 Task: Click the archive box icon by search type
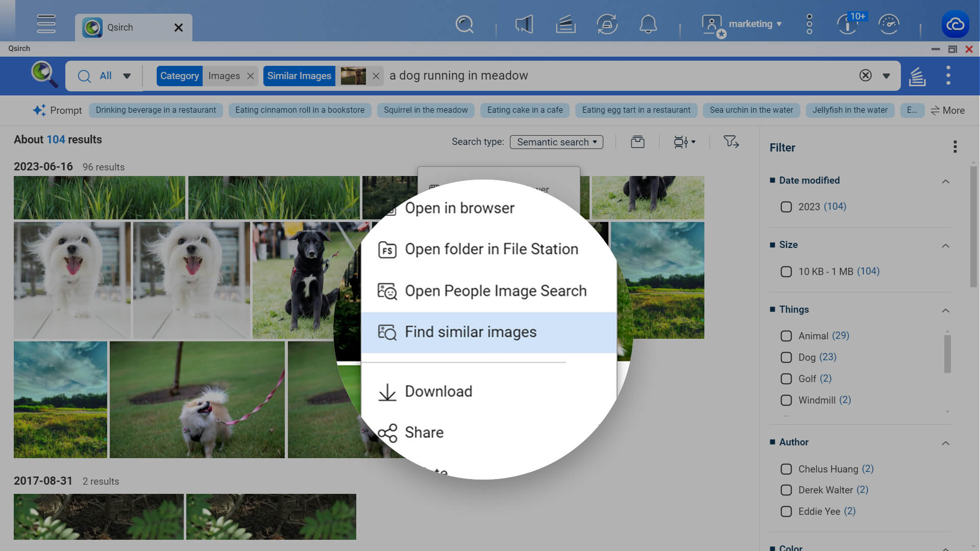(638, 142)
